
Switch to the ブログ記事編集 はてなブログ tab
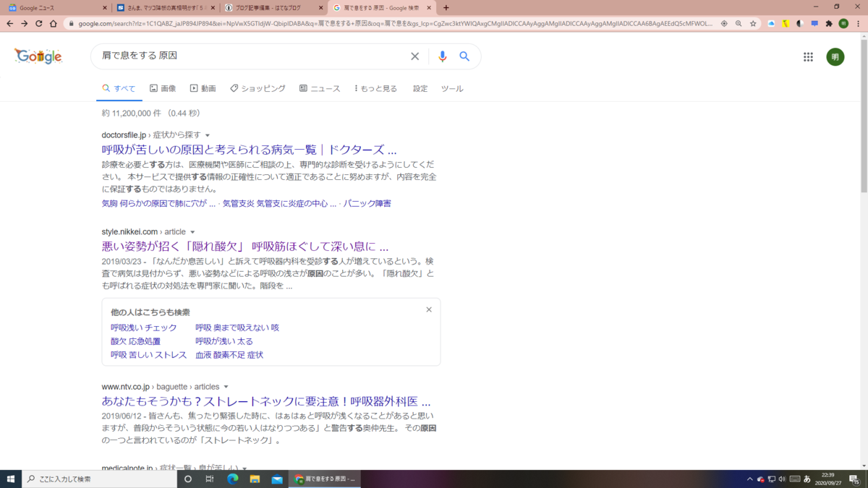[273, 8]
